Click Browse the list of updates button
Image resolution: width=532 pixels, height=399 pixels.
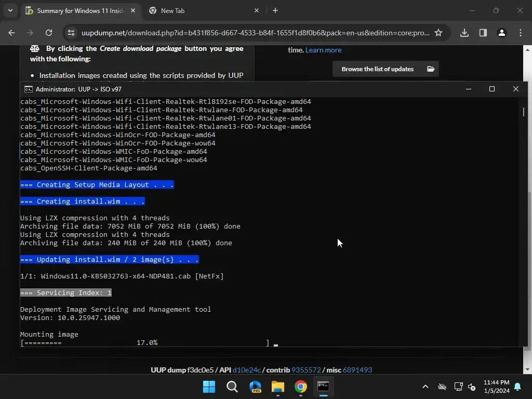click(x=385, y=69)
